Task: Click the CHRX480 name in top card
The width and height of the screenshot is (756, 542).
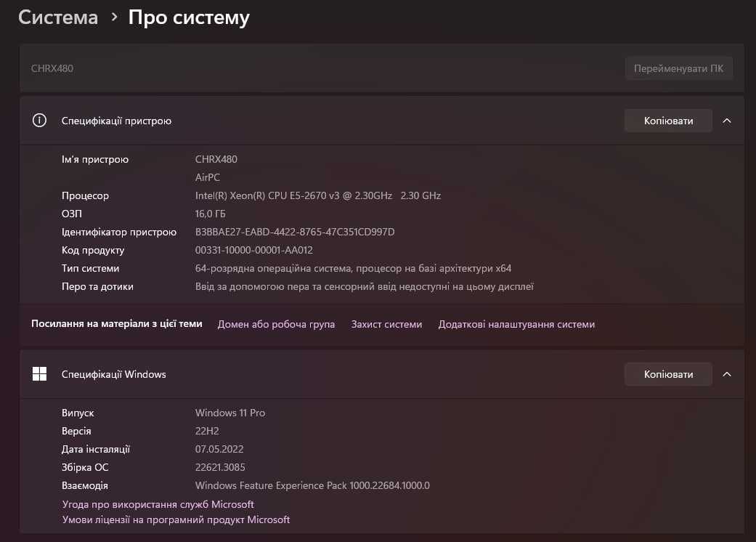Action: coord(52,68)
